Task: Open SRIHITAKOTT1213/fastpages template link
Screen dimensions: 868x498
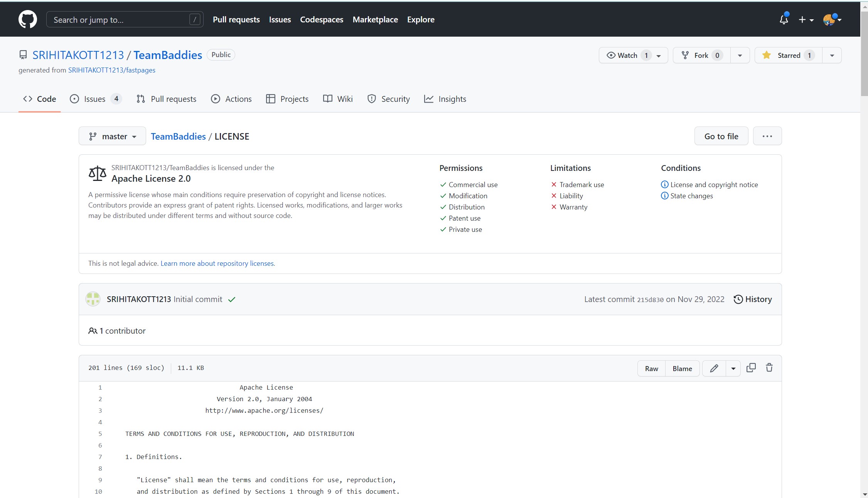Action: click(112, 70)
